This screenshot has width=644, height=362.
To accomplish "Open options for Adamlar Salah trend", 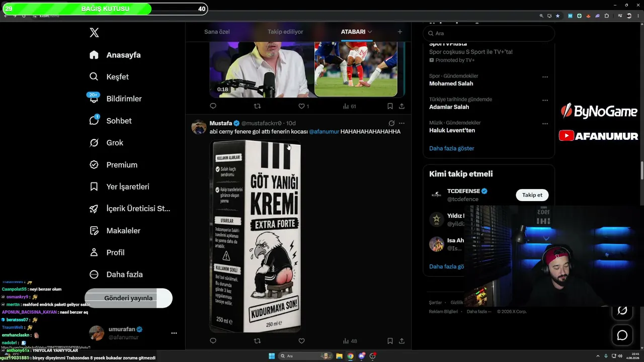I will [x=545, y=100].
